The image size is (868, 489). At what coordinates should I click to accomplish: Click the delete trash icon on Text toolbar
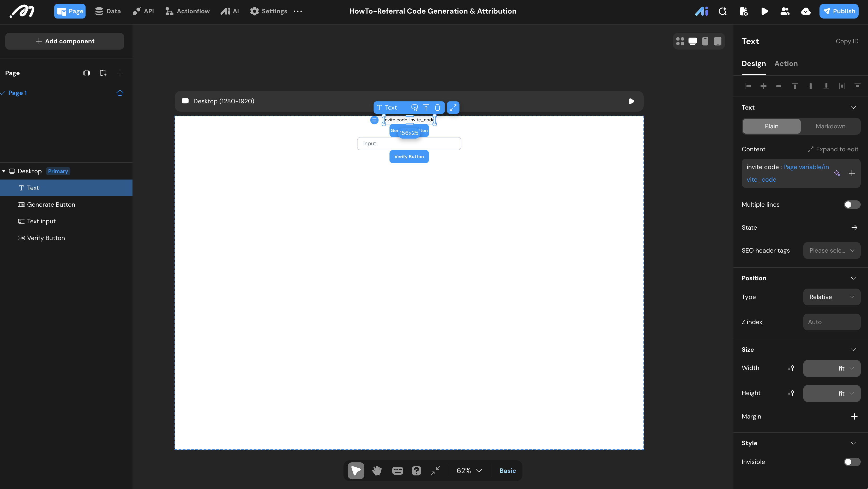(x=437, y=108)
